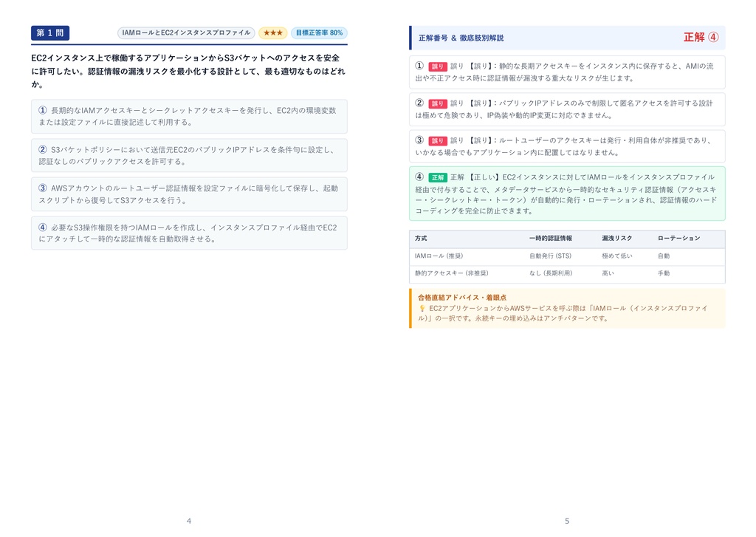This screenshot has height=537, width=756.
Task: Click page number 5 at the bottom
Action: (x=567, y=521)
